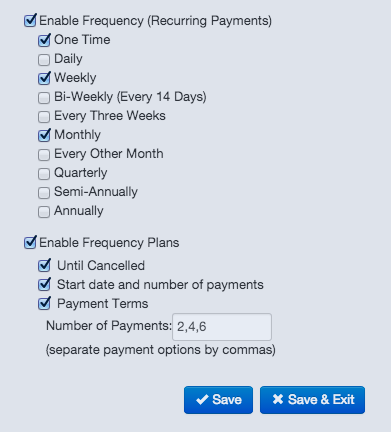Check the Semi-Annually option
391x432 pixels.
coord(44,192)
